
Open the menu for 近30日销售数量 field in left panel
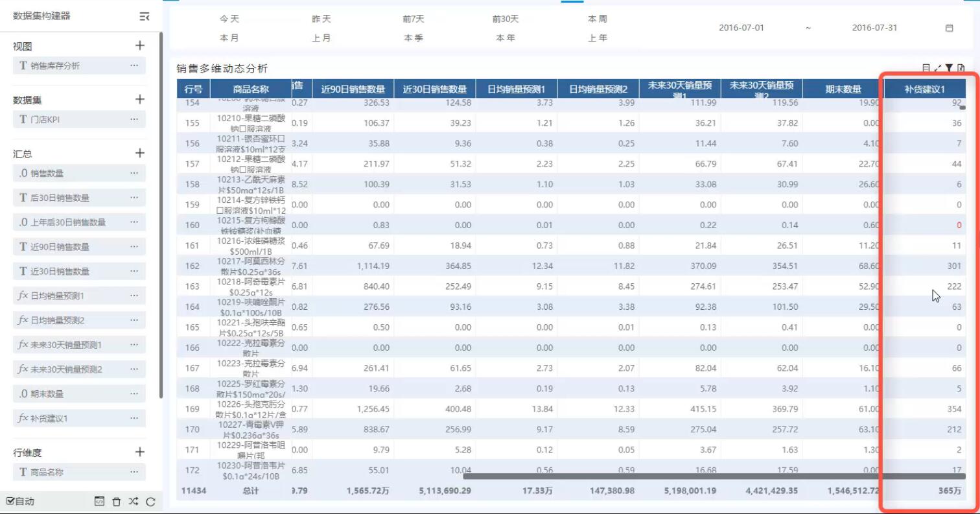(134, 271)
